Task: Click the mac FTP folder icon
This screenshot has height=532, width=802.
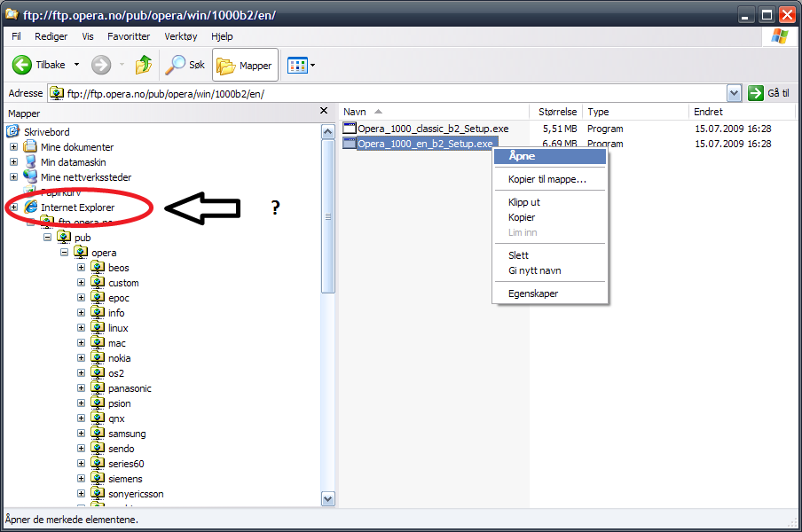Action: [x=98, y=342]
